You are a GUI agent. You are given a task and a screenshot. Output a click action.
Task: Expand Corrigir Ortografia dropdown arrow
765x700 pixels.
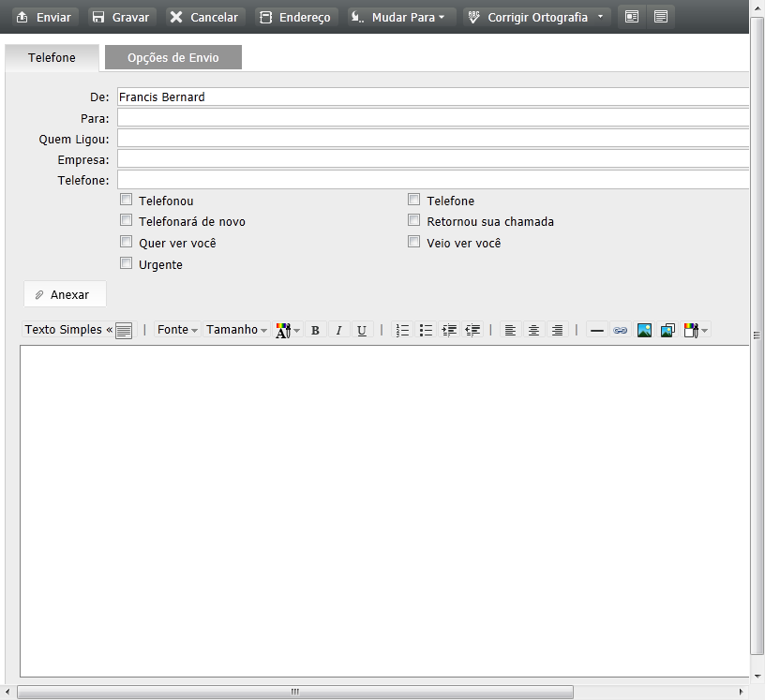601,17
